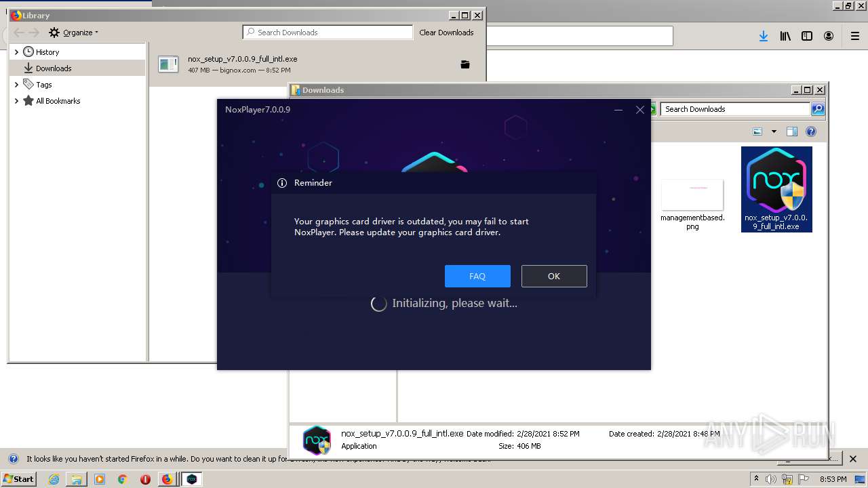The width and height of the screenshot is (868, 488).
Task: Show hidden system tray icons
Action: 757,479
